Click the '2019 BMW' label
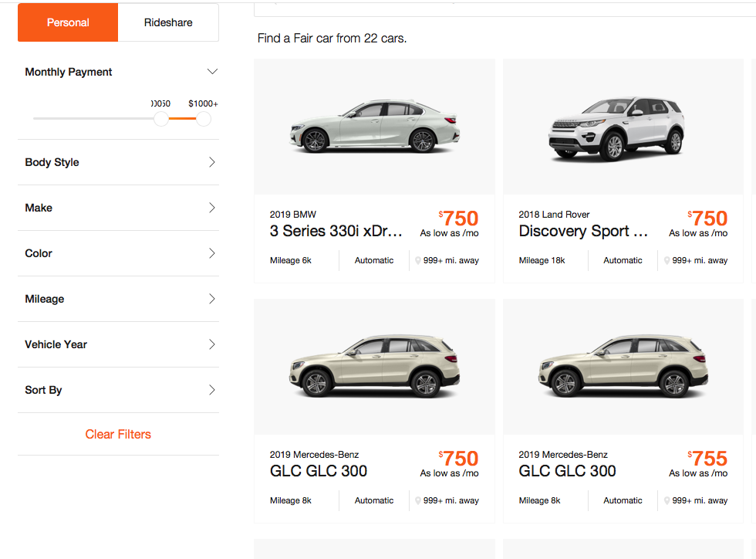This screenshot has width=756, height=559. pyautogui.click(x=292, y=215)
